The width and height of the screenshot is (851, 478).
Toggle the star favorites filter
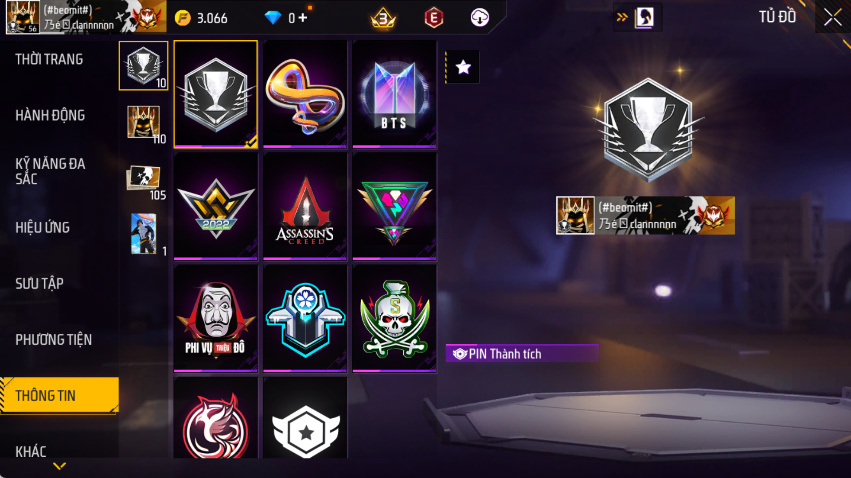tap(462, 67)
